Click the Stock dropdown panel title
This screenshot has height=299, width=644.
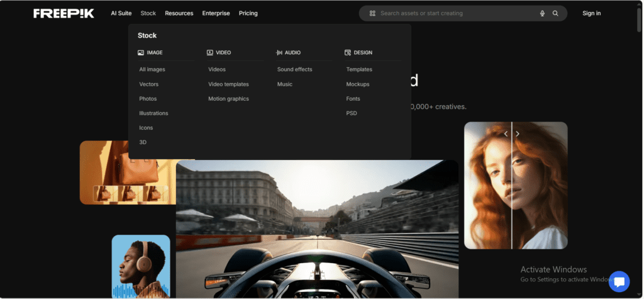point(147,35)
